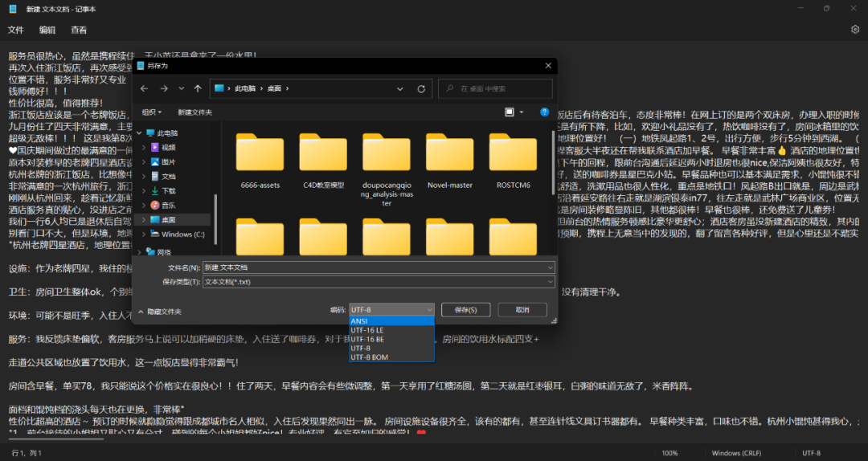Choose UTF-8 BOM encoding
Image resolution: width=868 pixels, height=461 pixels.
391,357
